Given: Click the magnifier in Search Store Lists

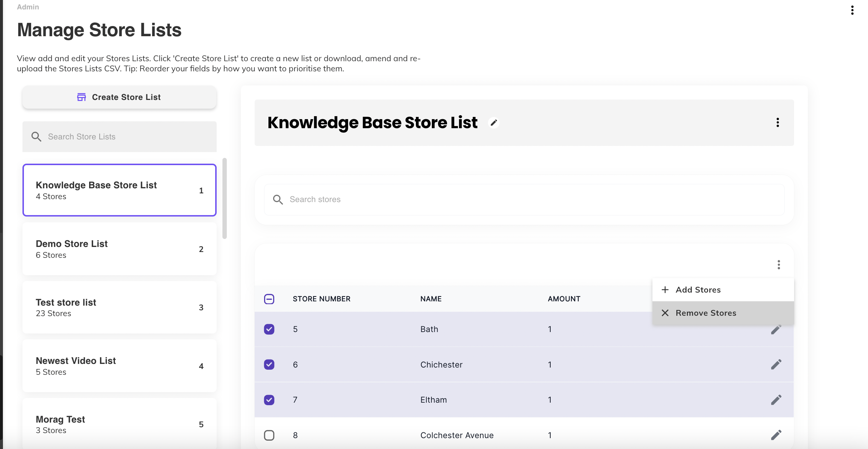Looking at the screenshot, I should point(36,137).
